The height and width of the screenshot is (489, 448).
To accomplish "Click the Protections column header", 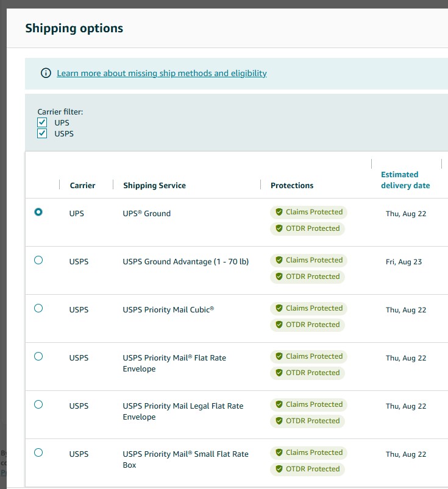I will click(292, 186).
